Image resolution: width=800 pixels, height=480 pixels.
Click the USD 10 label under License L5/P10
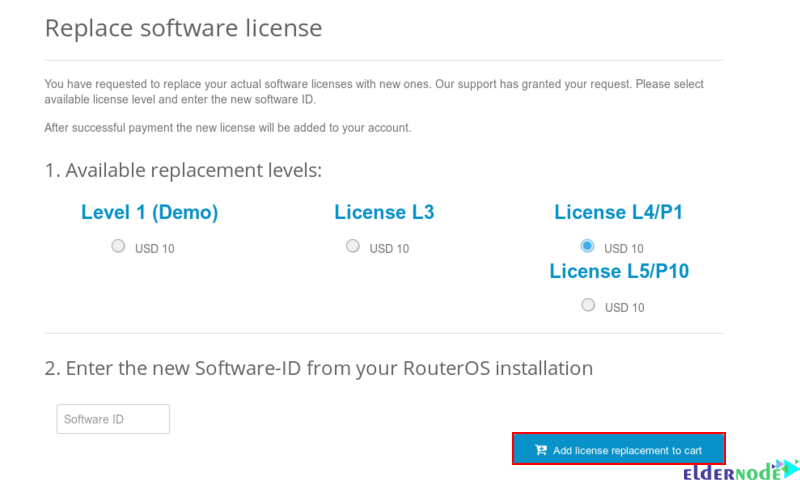624,308
